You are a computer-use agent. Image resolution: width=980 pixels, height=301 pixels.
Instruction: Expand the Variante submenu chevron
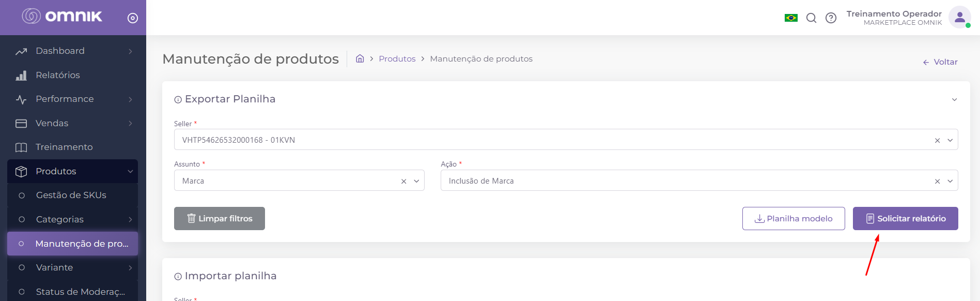point(130,267)
